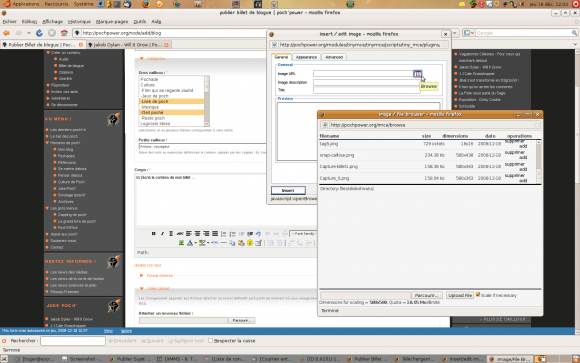Align text right in the editor toolbar
This screenshot has width=580, height=363.
[x=206, y=233]
